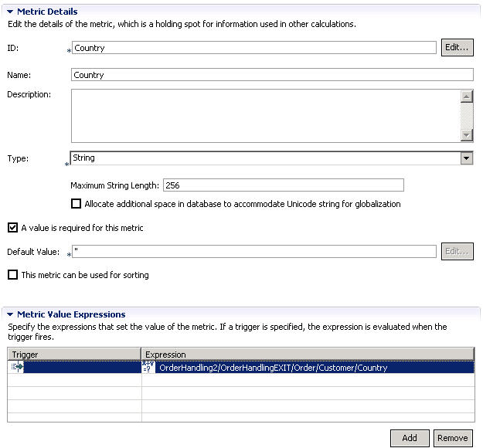Select the OrderHandling2 expression cell
Viewport: 483px width, 448px height.
click(309, 368)
